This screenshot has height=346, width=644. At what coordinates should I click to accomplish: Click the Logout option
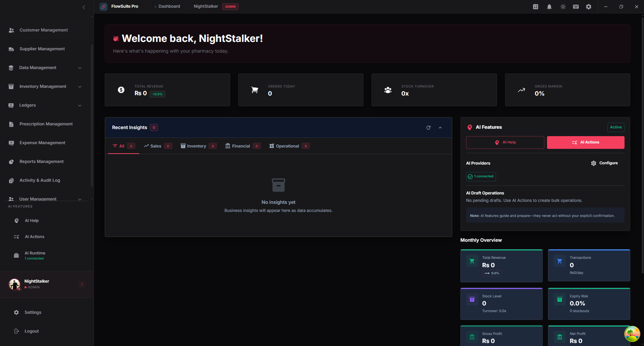[x=32, y=331]
